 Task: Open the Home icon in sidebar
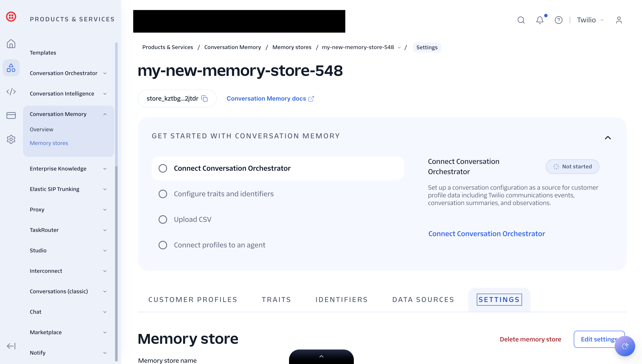(11, 44)
